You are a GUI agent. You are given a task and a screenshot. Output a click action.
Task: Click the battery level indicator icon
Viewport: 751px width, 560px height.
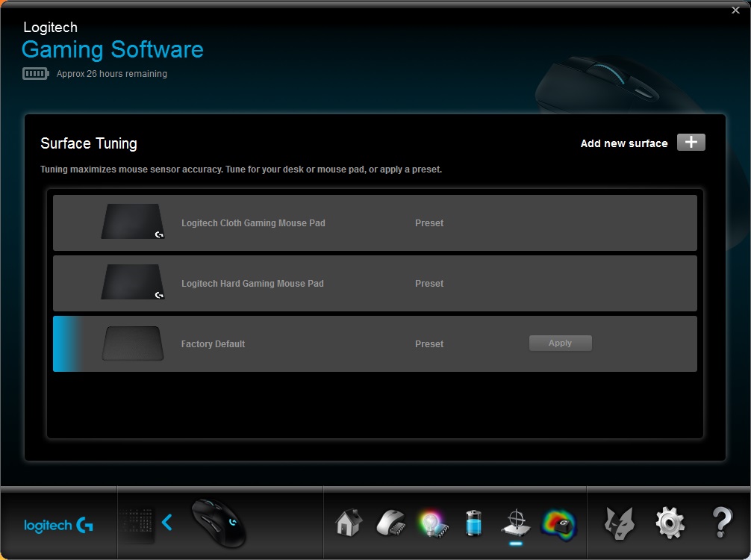[35, 73]
